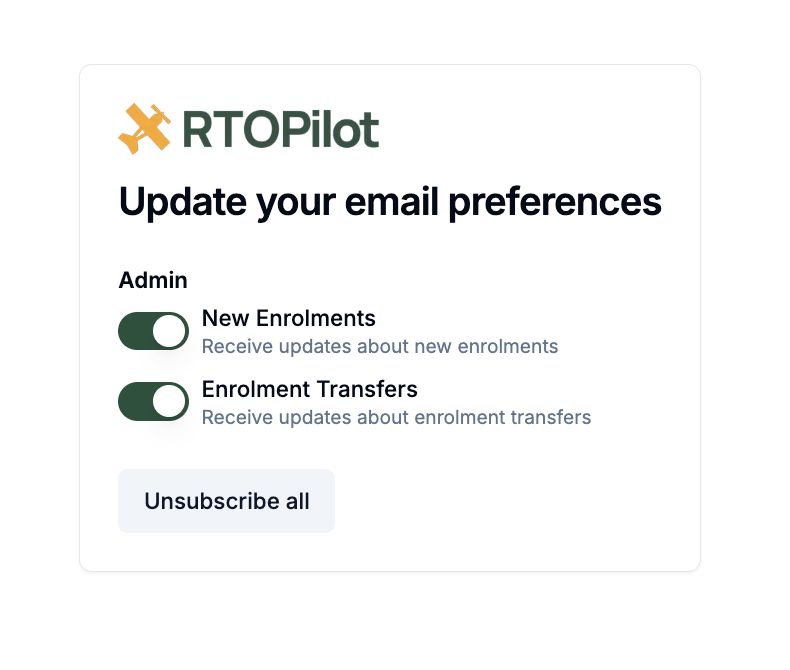The height and width of the screenshot is (670, 790).
Task: Turn off the New Enrolments toggle
Action: (153, 331)
